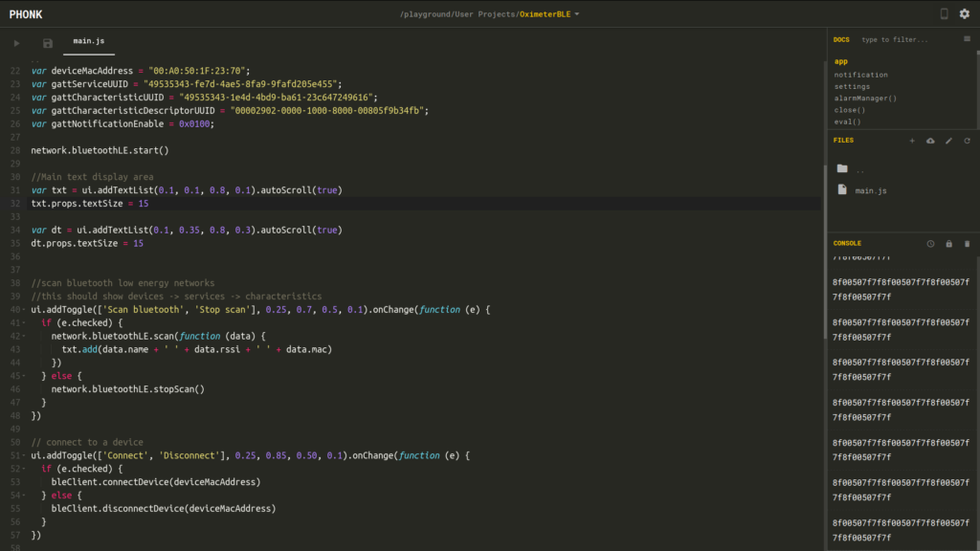Click the 'Scan bluetooth' string in the code
The image size is (980, 551).
[145, 310]
